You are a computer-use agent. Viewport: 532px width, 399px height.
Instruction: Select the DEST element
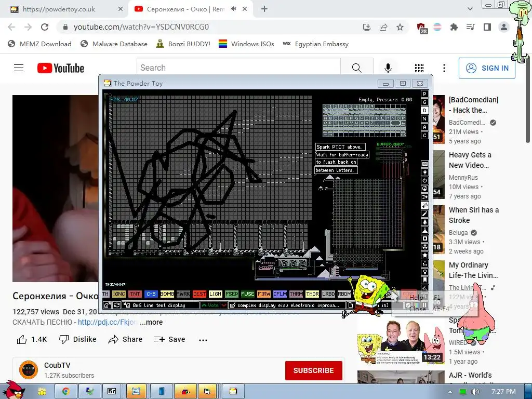(x=199, y=294)
